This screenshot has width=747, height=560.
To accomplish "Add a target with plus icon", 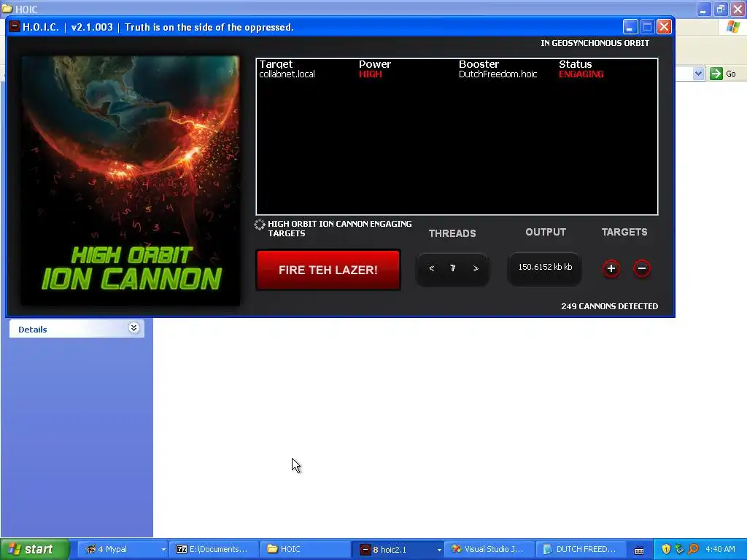I will (611, 268).
